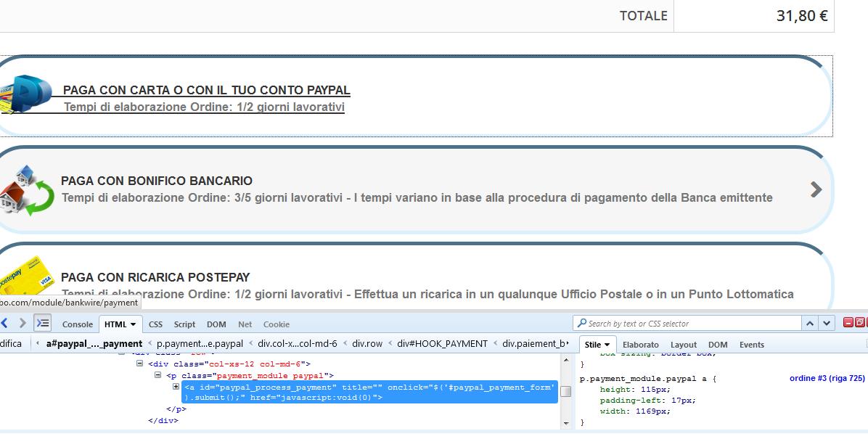Toggle the Firebug command line icon
Viewport: 868px width, 447px height.
coord(43,322)
